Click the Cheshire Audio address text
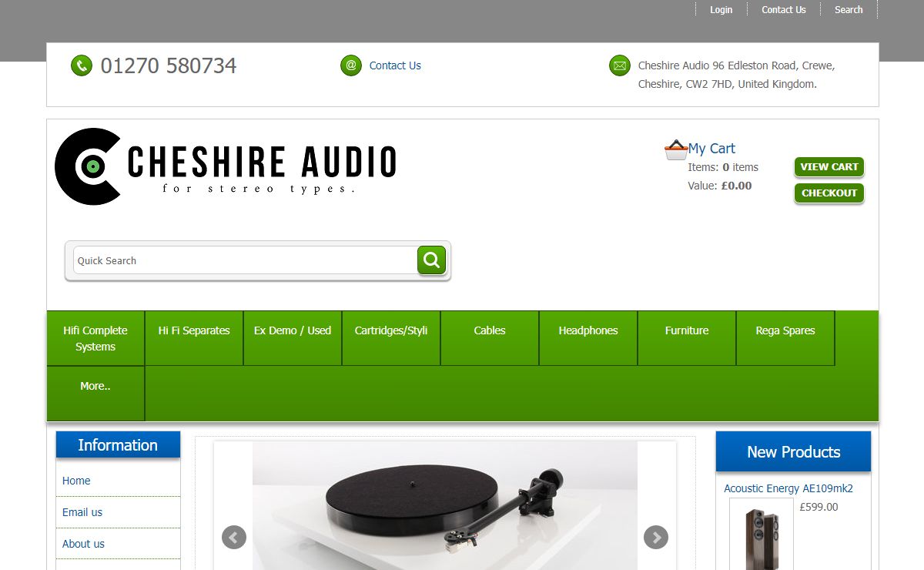 tap(737, 75)
